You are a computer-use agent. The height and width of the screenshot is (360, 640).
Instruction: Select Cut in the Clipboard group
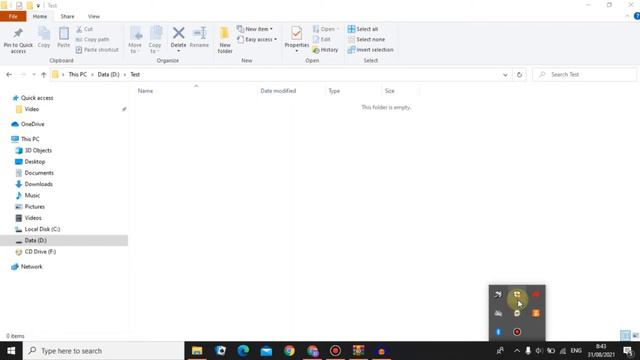point(84,29)
